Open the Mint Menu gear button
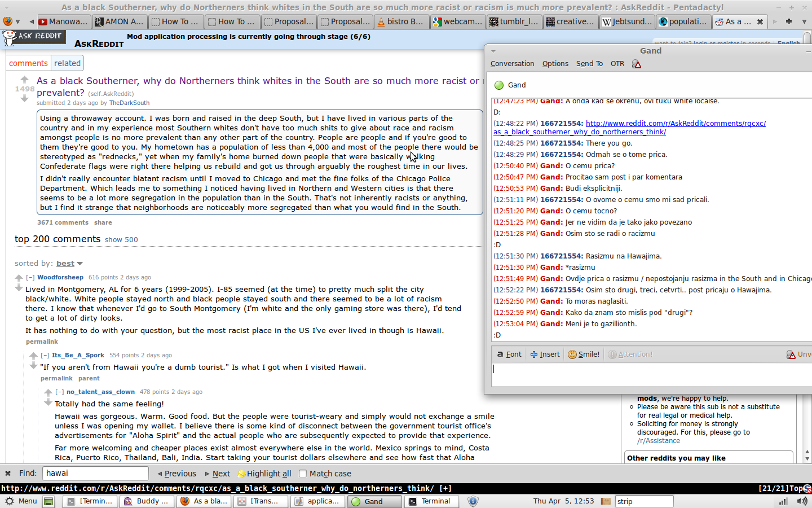Screen dimensions: 812x508 [21, 501]
